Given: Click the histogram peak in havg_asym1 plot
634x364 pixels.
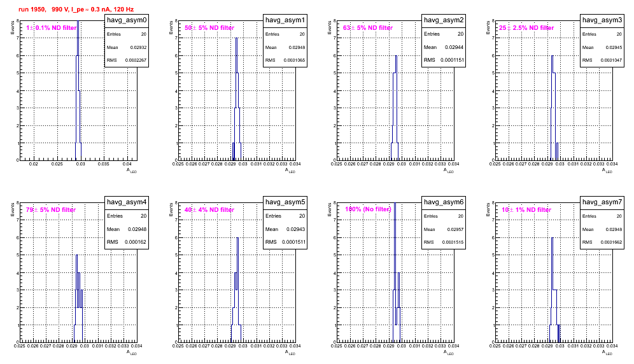Looking at the screenshot, I should 237,39.
